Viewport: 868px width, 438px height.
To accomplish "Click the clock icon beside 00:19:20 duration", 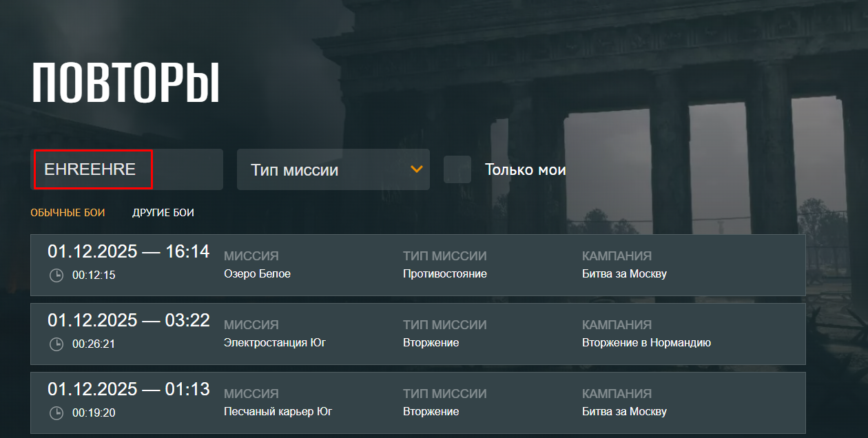I will (56, 413).
